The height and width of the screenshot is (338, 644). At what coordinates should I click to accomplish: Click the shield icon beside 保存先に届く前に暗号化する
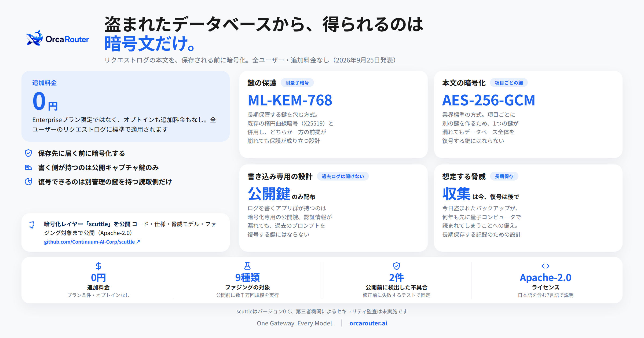click(x=28, y=153)
